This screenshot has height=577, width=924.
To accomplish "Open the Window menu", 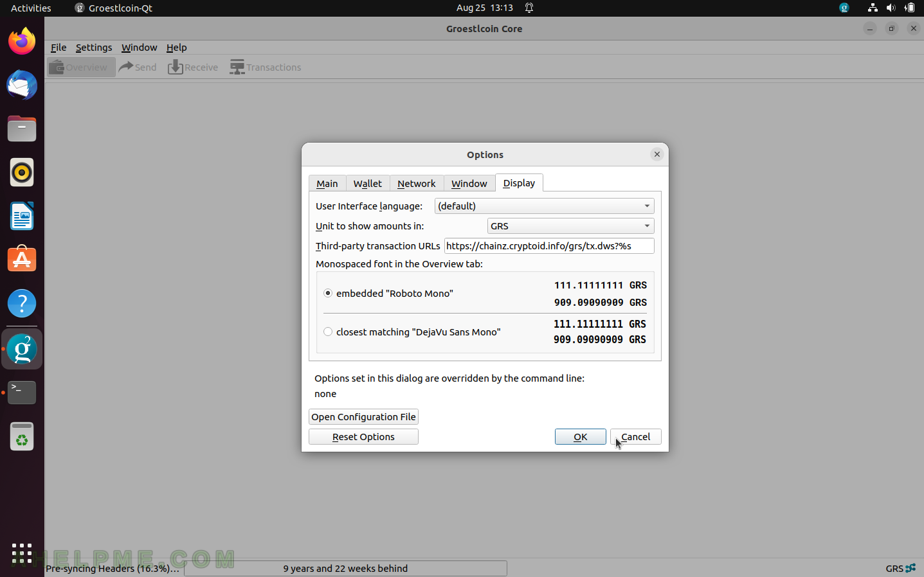I will 140,48.
